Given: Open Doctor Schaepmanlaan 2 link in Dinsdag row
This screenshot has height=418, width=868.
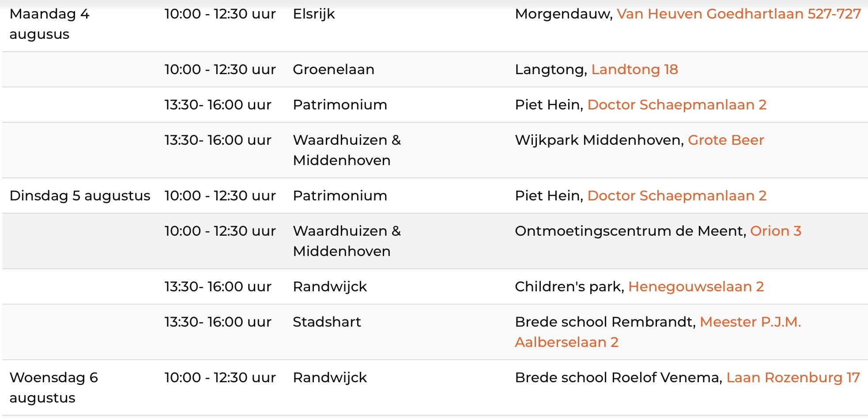Looking at the screenshot, I should pyautogui.click(x=677, y=196).
